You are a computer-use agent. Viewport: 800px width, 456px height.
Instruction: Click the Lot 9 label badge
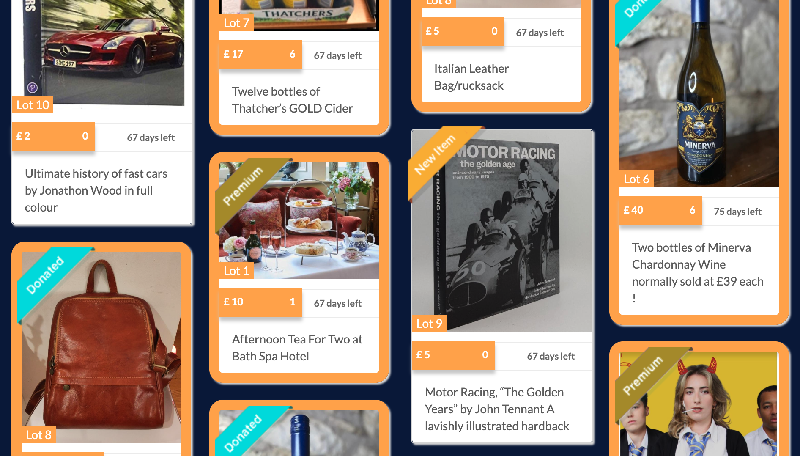[429, 323]
